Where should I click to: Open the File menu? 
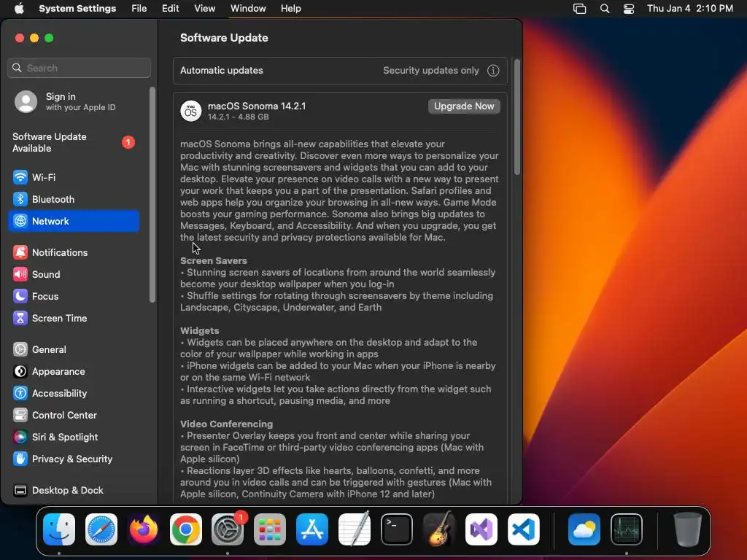click(x=139, y=9)
